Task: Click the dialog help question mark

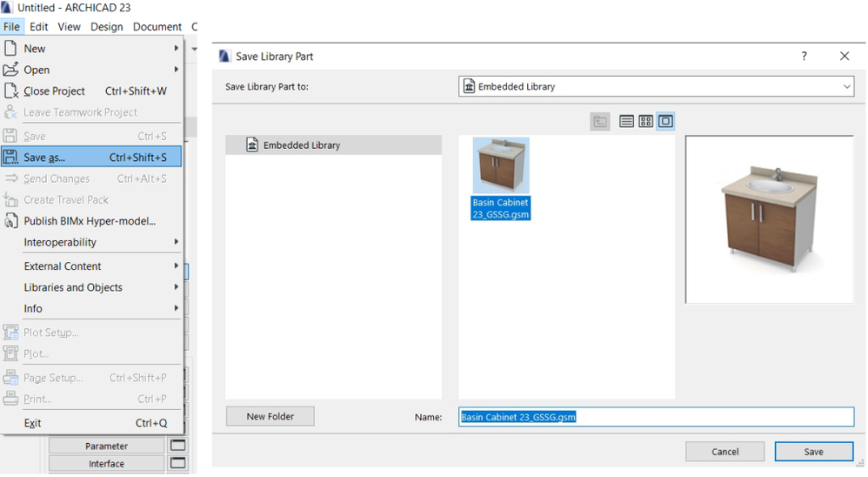Action: coord(804,57)
